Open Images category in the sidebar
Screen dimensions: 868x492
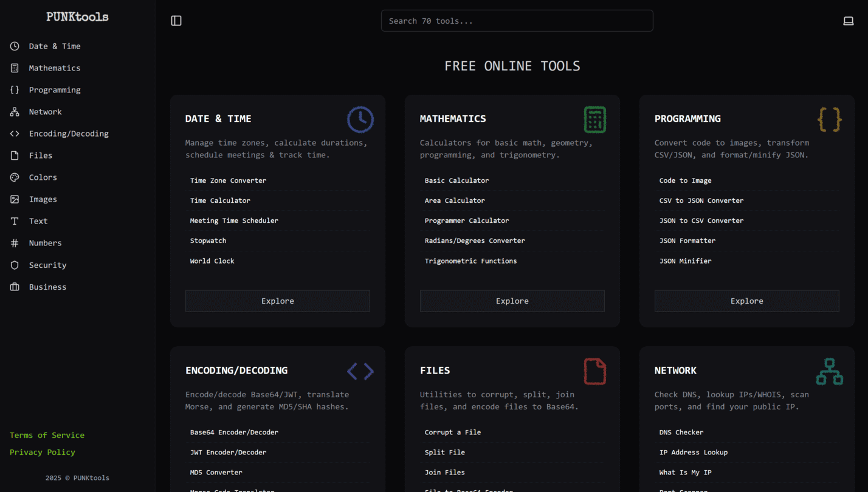coord(43,199)
